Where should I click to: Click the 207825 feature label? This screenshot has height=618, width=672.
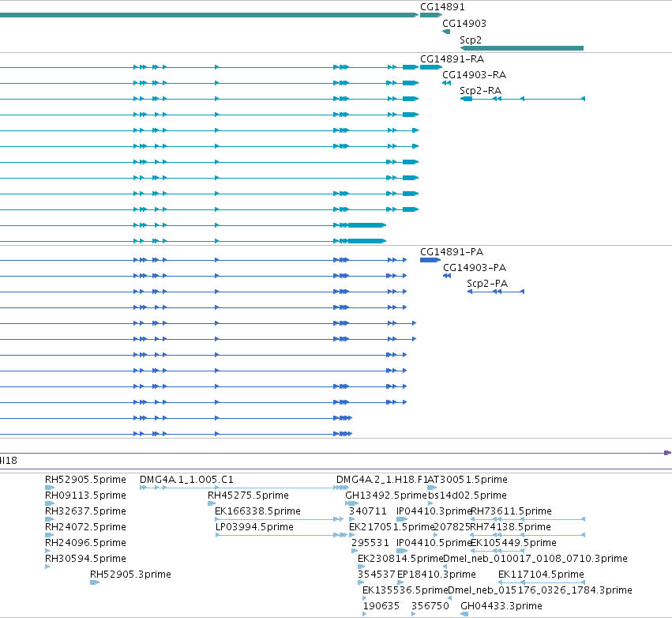(452, 527)
